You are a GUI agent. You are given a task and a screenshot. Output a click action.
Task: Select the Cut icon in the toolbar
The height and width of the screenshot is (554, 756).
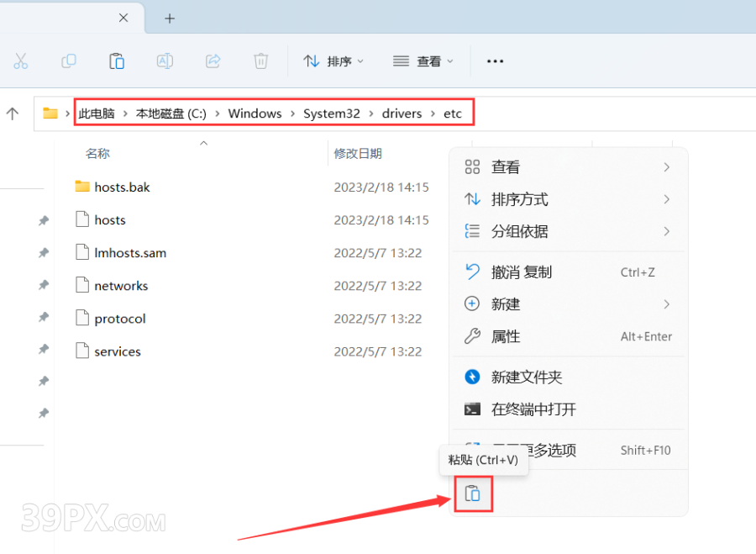(21, 61)
